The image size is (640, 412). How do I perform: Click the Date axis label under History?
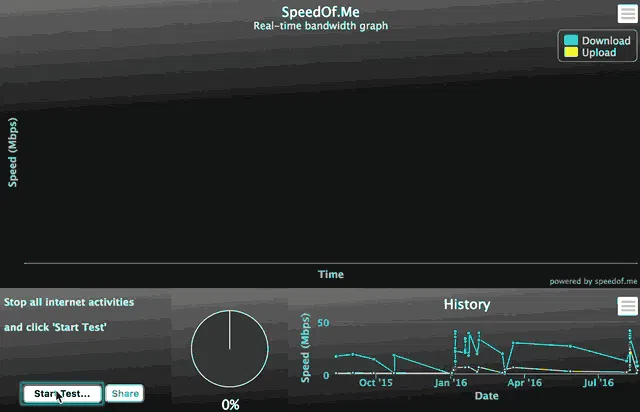click(x=487, y=396)
